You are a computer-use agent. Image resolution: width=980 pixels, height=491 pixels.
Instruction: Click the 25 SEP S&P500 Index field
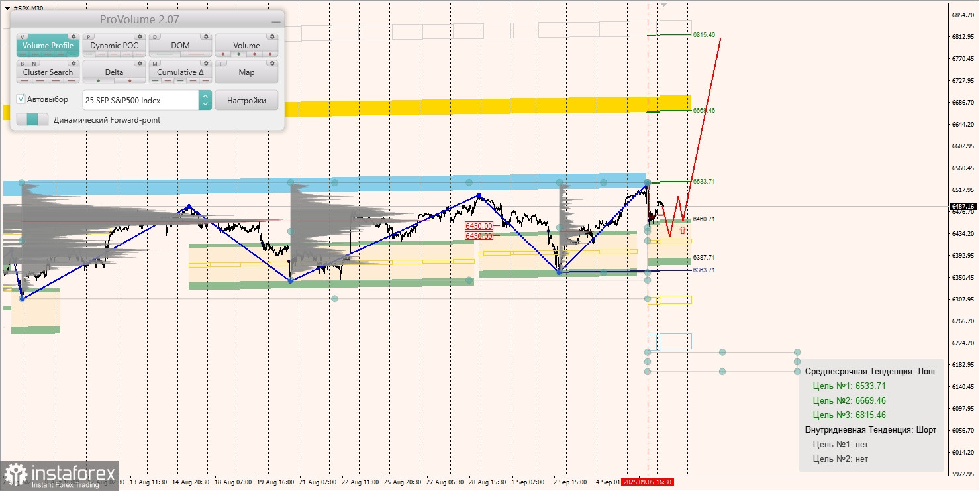140,100
